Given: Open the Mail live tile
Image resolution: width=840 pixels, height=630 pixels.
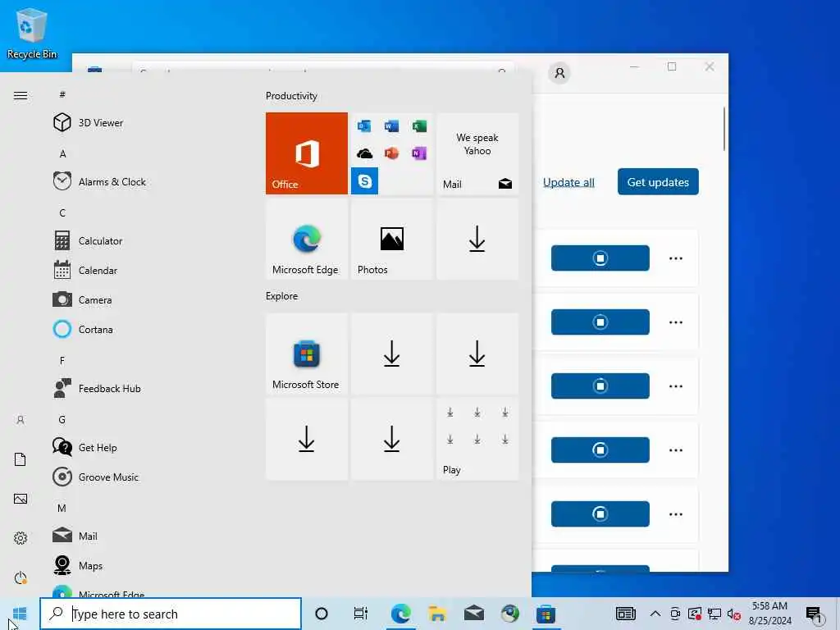Looking at the screenshot, I should click(477, 153).
